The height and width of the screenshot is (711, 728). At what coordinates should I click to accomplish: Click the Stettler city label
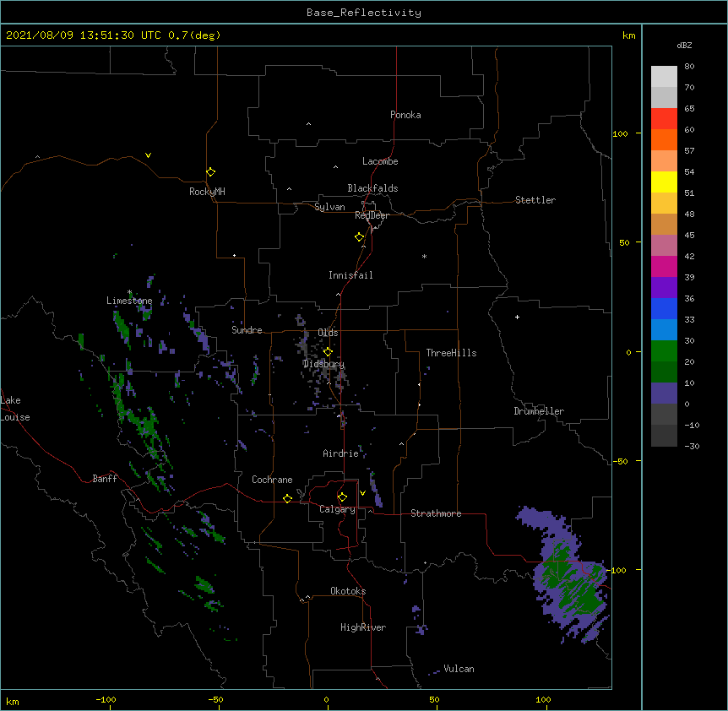[535, 200]
